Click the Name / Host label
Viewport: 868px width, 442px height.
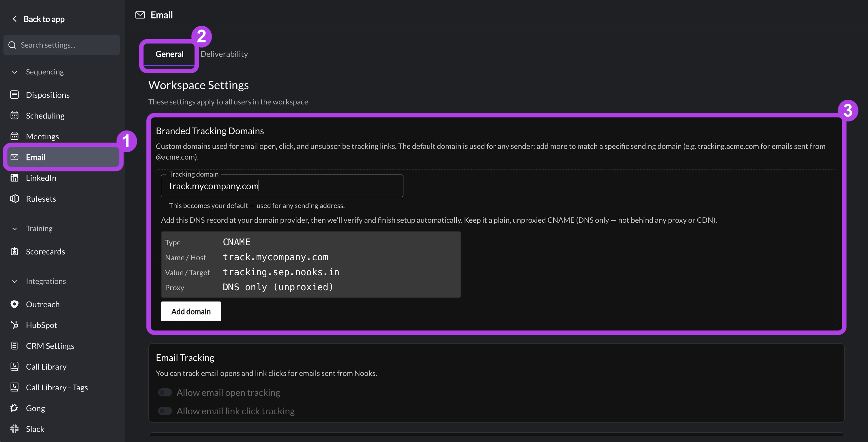[185, 257]
